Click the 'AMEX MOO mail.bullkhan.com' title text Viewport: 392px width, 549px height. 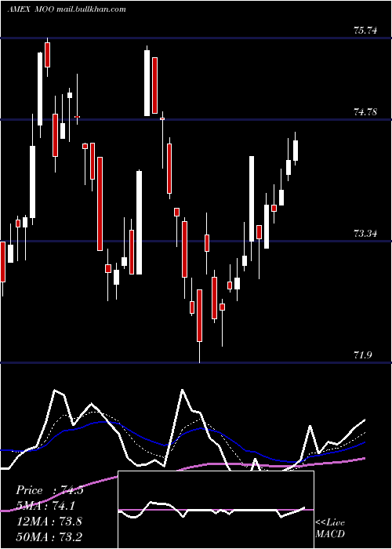(67, 9)
